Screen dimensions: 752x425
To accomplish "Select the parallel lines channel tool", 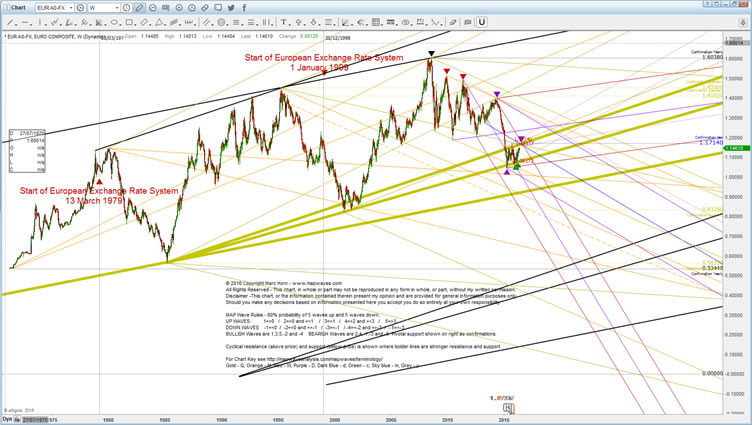I will [207, 22].
